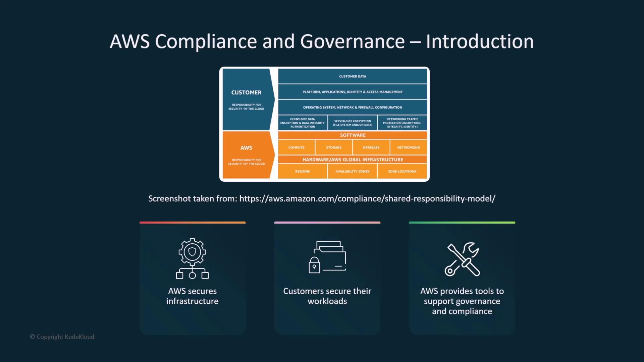Select the AVAILABILITY ZONES box
This screenshot has width=644, height=362.
click(x=352, y=171)
